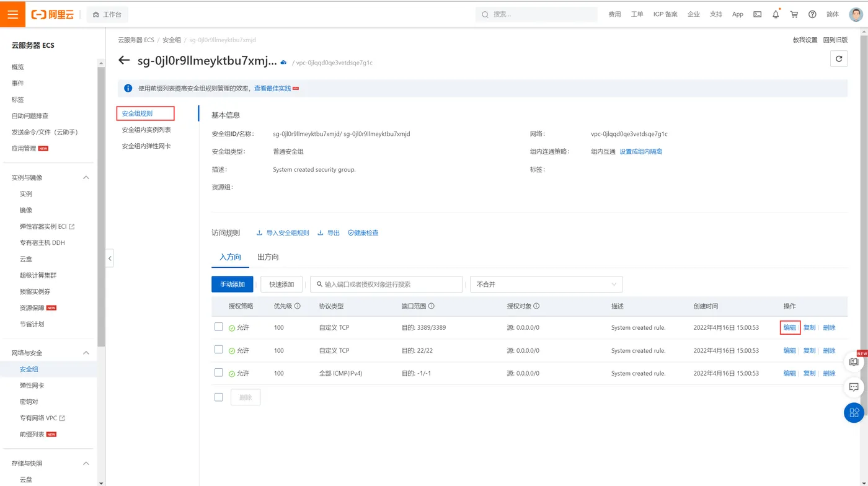The height and width of the screenshot is (486, 868).
Task: Open the 费用 top menu
Action: pos(614,14)
